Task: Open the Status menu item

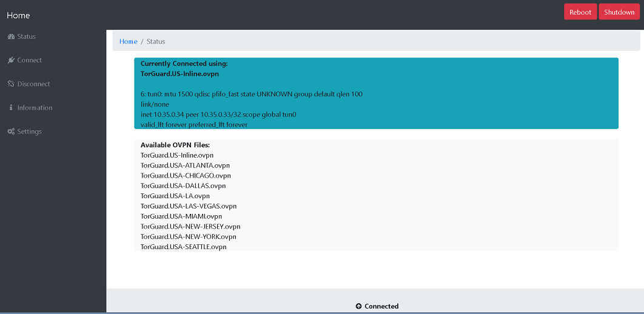Action: pos(26,36)
